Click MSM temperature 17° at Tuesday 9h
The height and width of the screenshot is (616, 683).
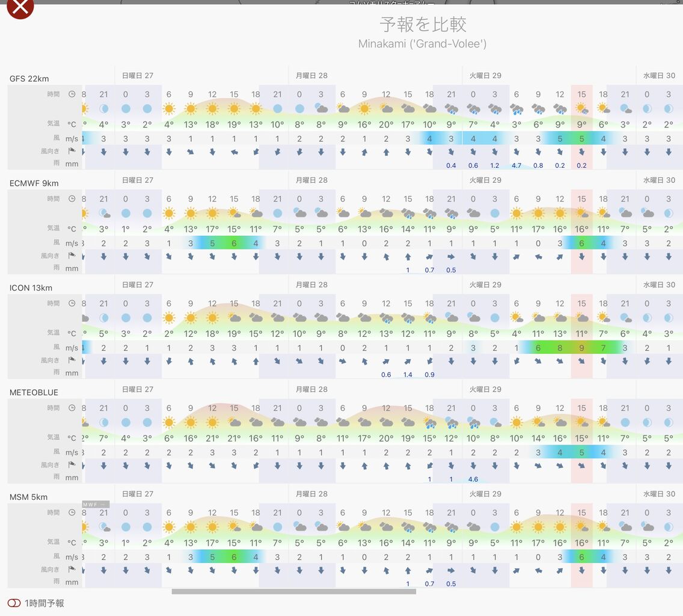(538, 543)
